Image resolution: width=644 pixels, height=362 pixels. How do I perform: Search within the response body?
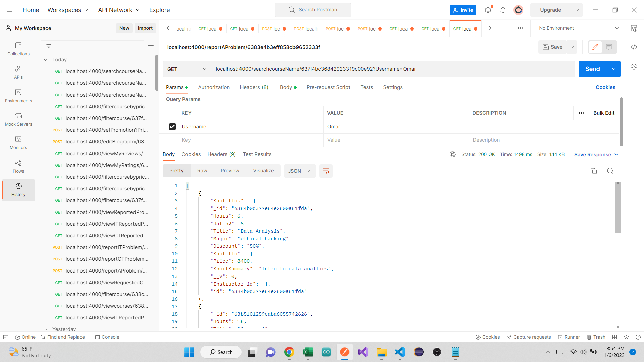point(610,171)
